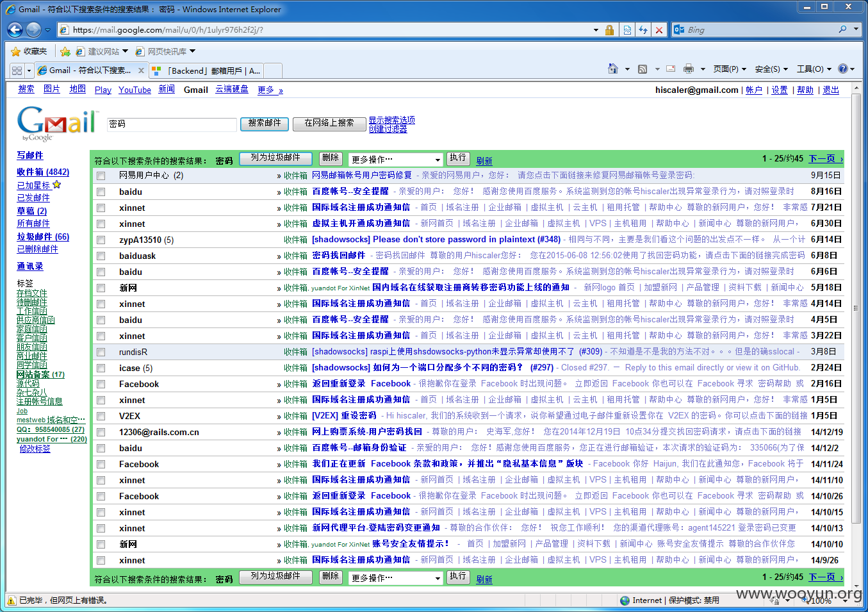This screenshot has width=868, height=612.
Task: Refresh the page with the refresh icon
Action: [x=643, y=29]
